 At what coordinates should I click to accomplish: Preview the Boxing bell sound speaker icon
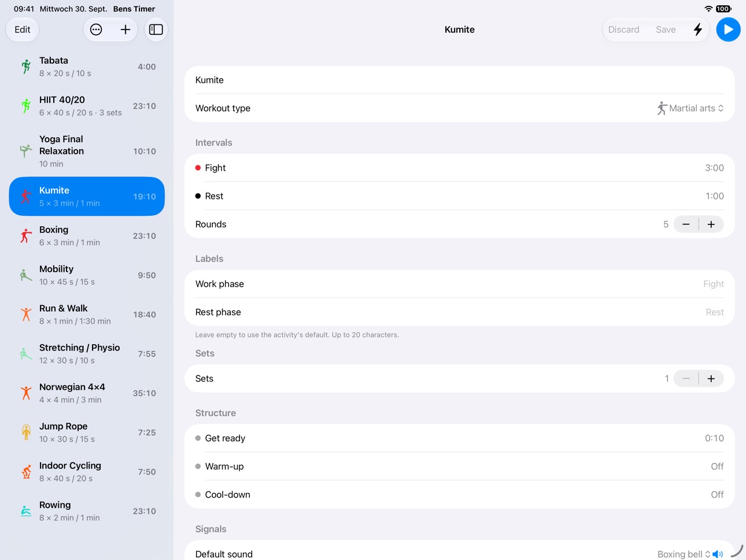click(x=718, y=554)
